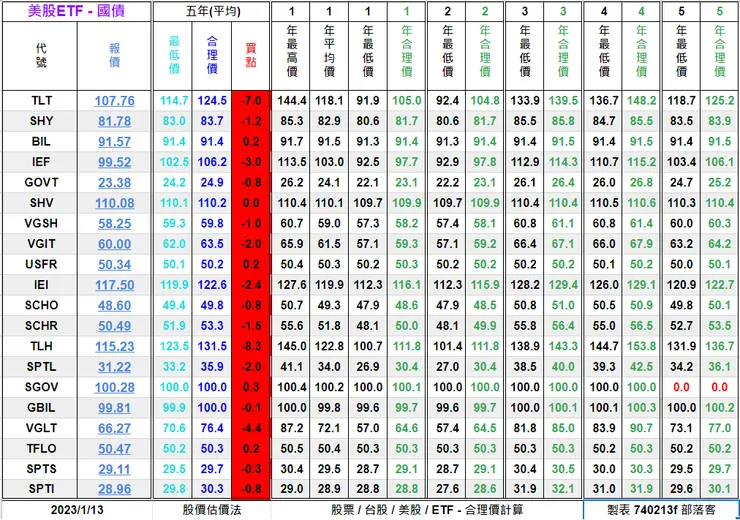Select the SHY ticker cell
Viewport: 740px width, 520px height.
click(41, 121)
